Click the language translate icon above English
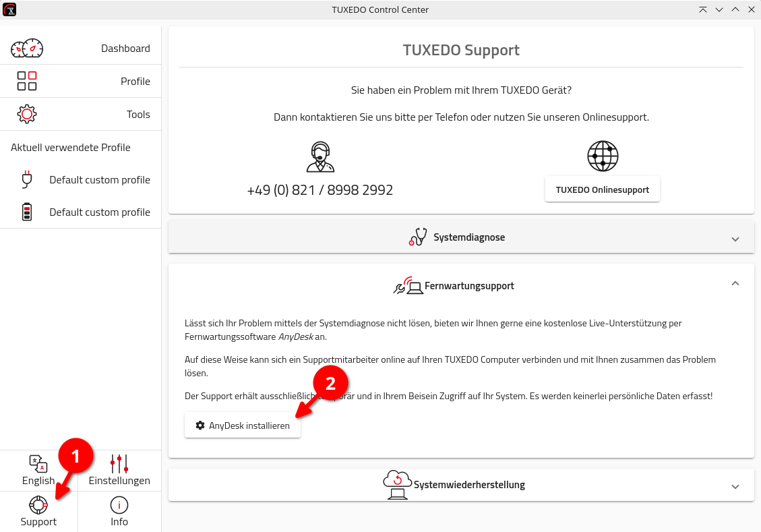761x532 pixels. [38, 463]
